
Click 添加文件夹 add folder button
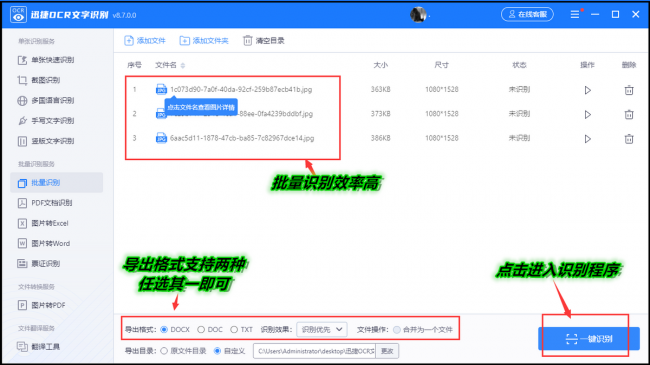pyautogui.click(x=204, y=41)
